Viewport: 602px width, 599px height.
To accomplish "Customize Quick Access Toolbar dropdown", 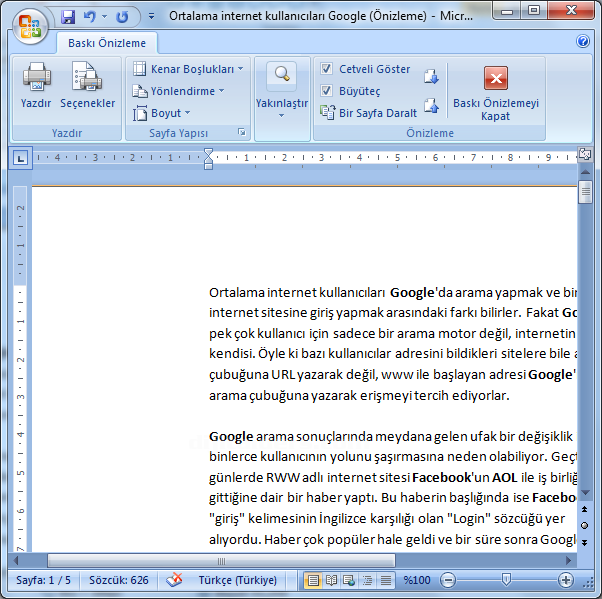I will point(151,17).
